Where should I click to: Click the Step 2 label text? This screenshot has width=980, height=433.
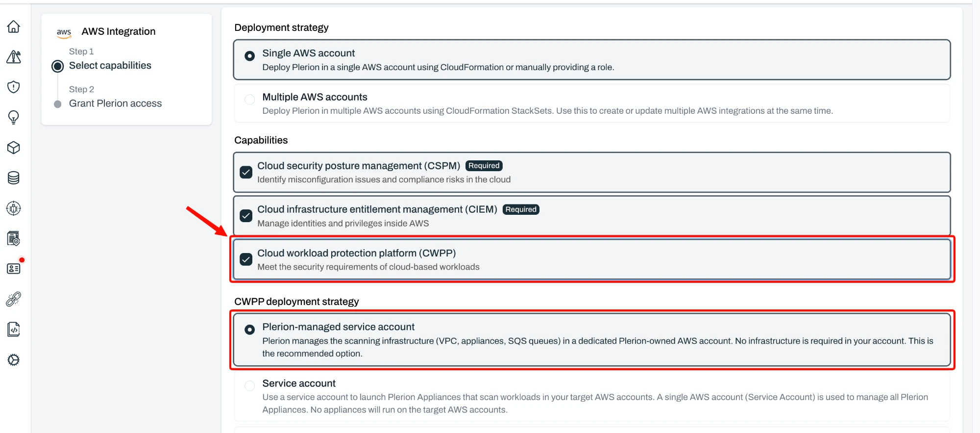[x=81, y=89]
